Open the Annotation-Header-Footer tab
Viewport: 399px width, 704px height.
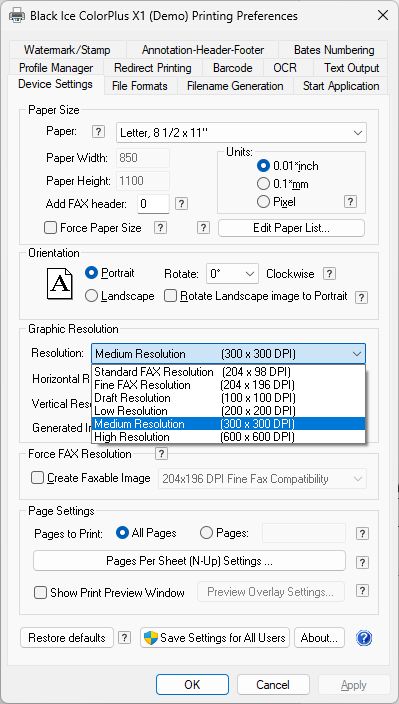(203, 50)
